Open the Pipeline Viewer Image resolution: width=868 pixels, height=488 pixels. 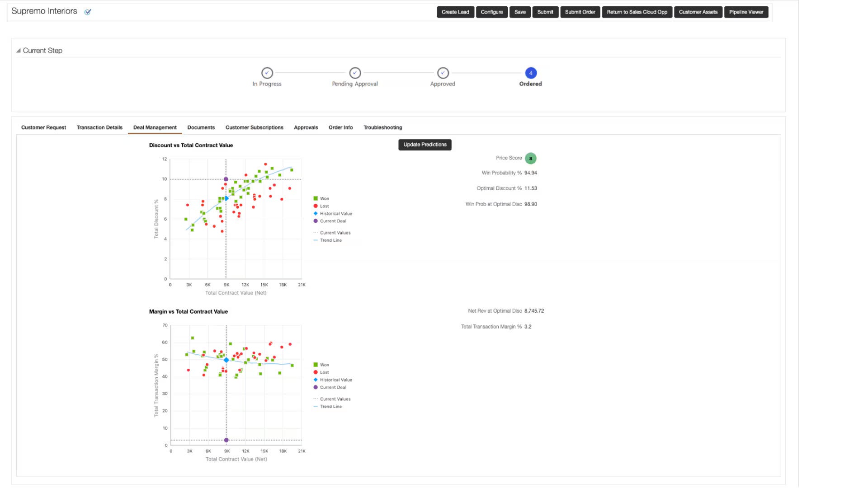[x=746, y=12]
